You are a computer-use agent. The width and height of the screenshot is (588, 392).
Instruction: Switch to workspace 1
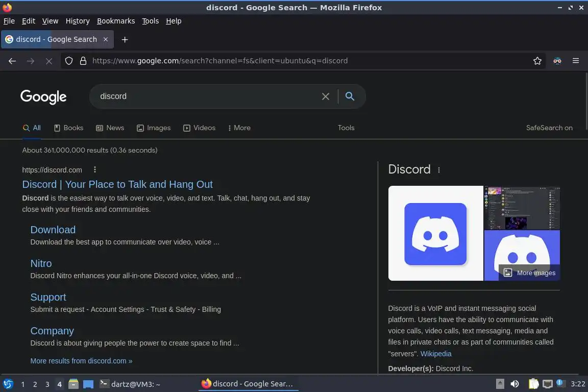point(23,384)
